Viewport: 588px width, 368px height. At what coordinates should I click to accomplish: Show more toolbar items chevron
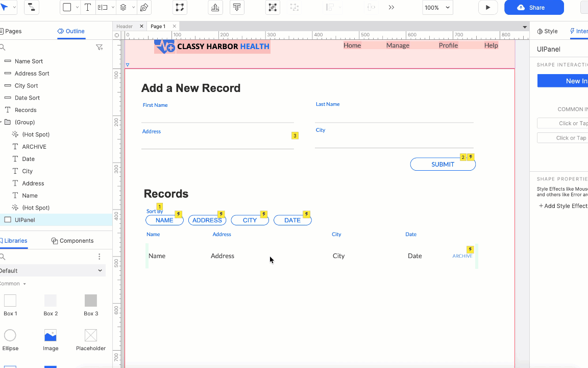(x=391, y=8)
